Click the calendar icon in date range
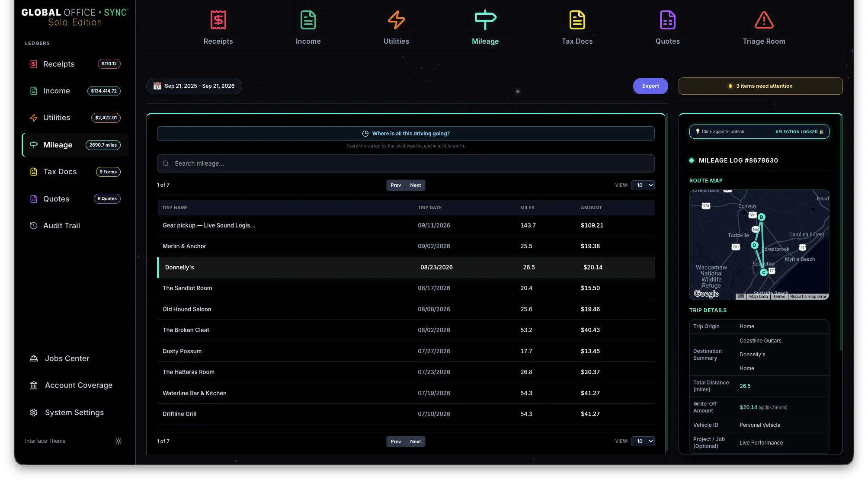Image resolution: width=868 pixels, height=483 pixels. pyautogui.click(x=157, y=86)
